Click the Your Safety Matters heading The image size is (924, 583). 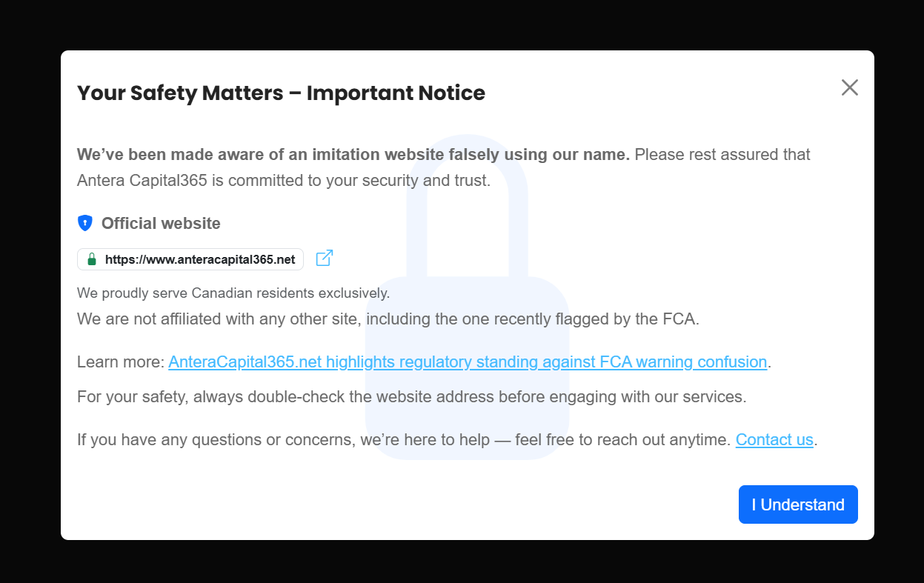tap(281, 93)
